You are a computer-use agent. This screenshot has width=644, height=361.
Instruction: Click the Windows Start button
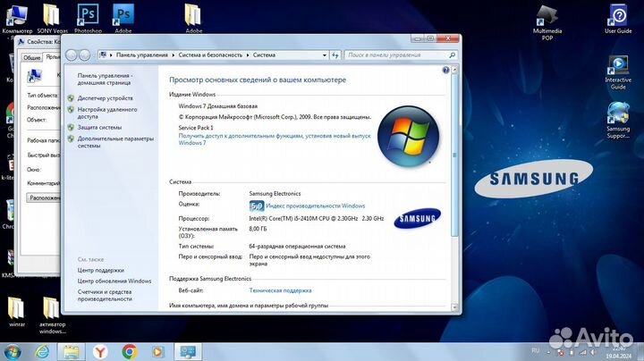(12, 352)
